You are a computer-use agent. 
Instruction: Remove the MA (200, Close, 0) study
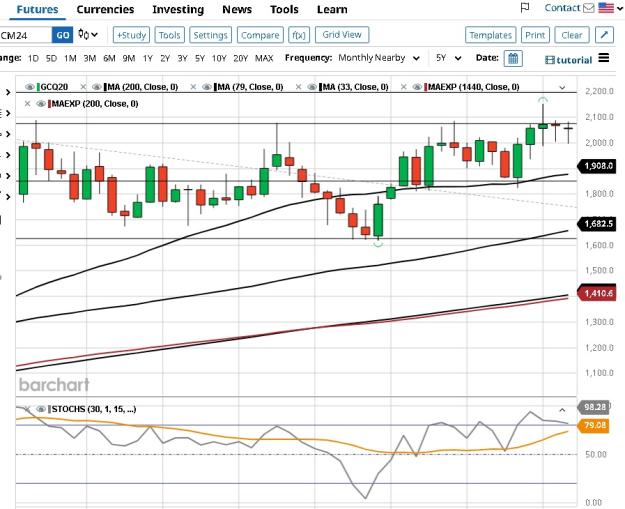coord(83,87)
